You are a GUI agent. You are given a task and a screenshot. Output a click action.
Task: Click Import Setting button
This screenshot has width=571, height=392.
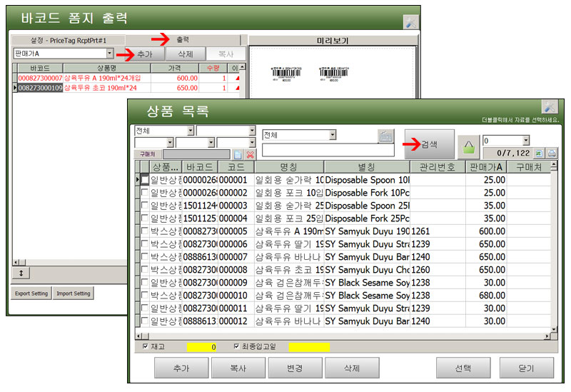click(74, 293)
